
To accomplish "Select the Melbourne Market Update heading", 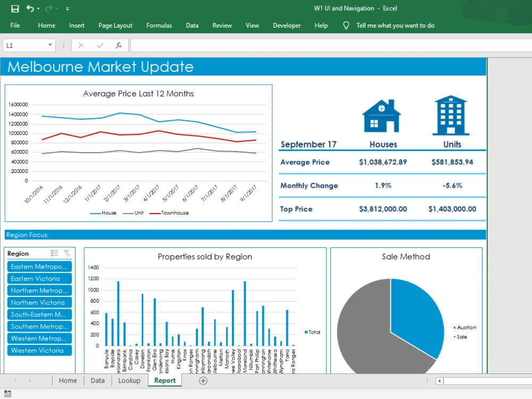I will [101, 67].
